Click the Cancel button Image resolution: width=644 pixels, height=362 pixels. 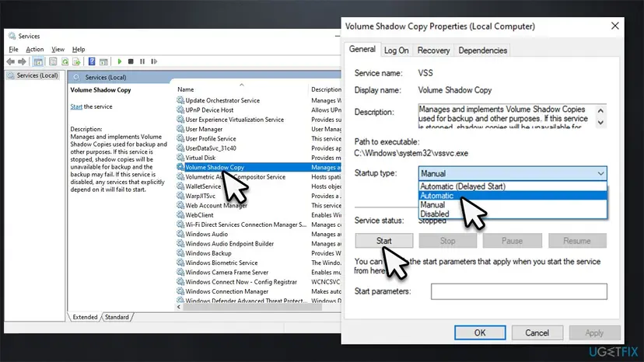537,332
